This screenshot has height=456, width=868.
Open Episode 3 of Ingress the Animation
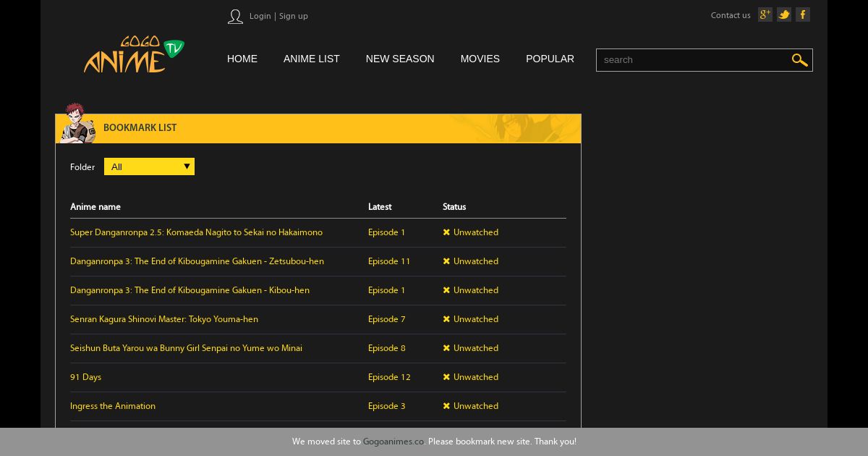[386, 406]
